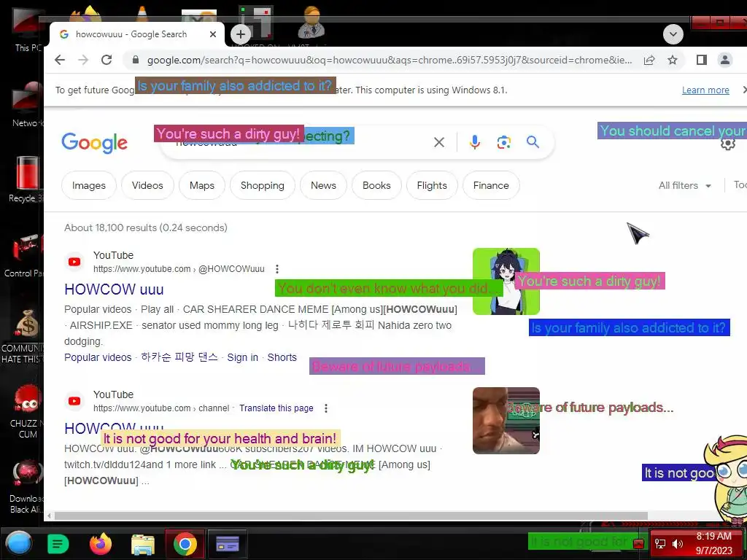The image size is (747, 560).
Task: Click the address bar URL
Action: 390,60
